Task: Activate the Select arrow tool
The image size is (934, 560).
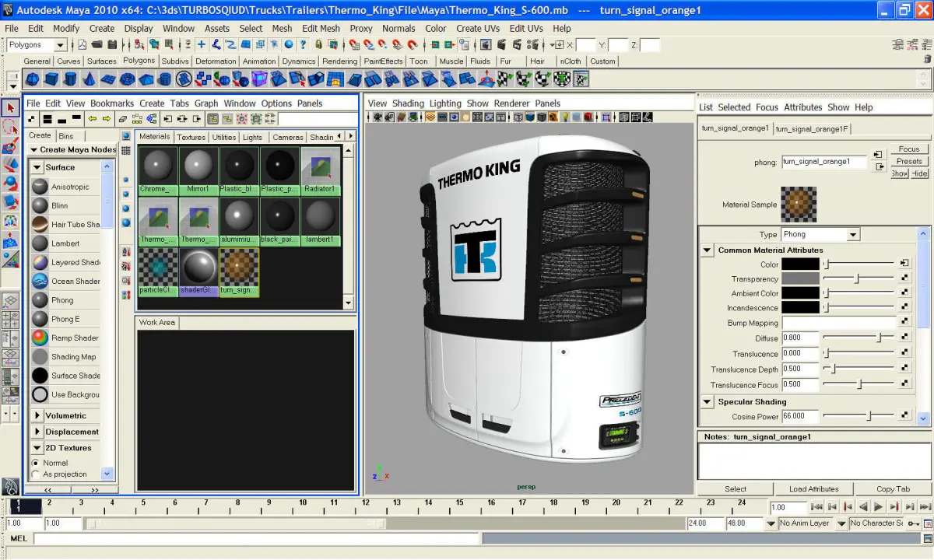Action: (11, 107)
